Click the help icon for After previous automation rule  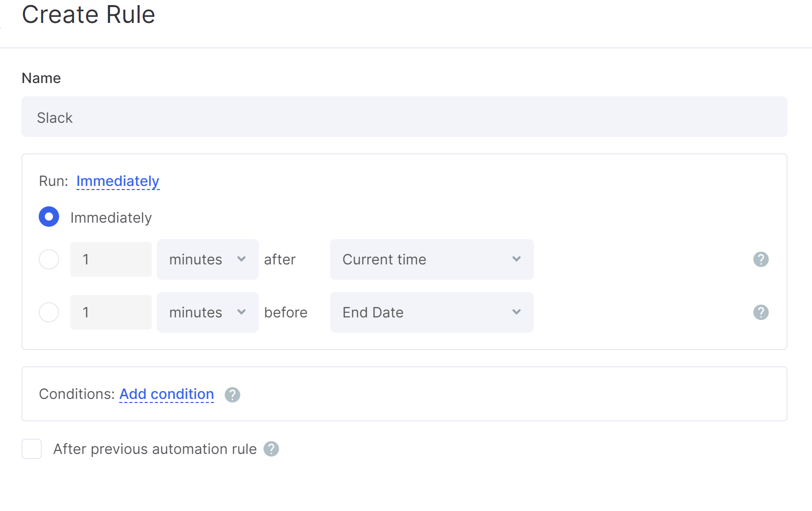coord(271,449)
